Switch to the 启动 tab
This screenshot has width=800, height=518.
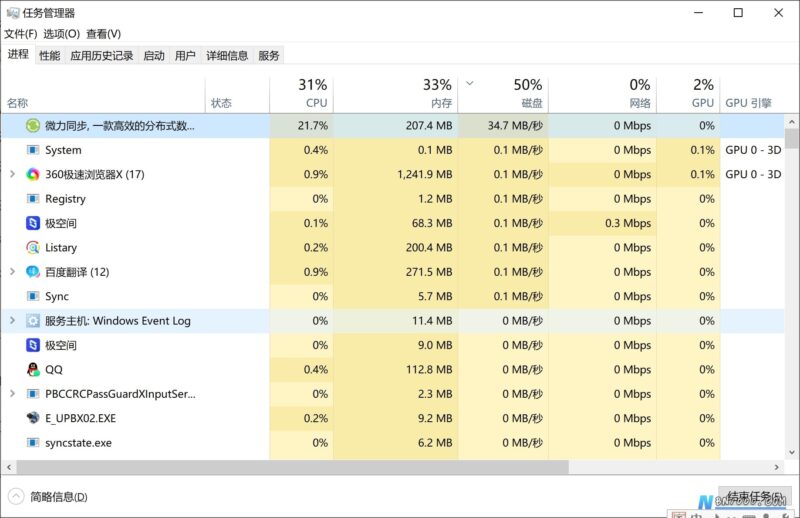click(x=154, y=56)
